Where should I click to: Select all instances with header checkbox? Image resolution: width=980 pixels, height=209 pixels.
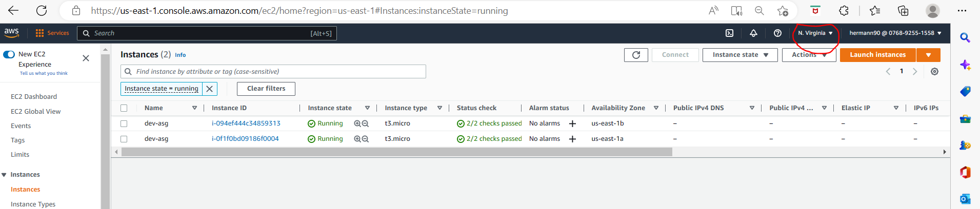(x=124, y=108)
